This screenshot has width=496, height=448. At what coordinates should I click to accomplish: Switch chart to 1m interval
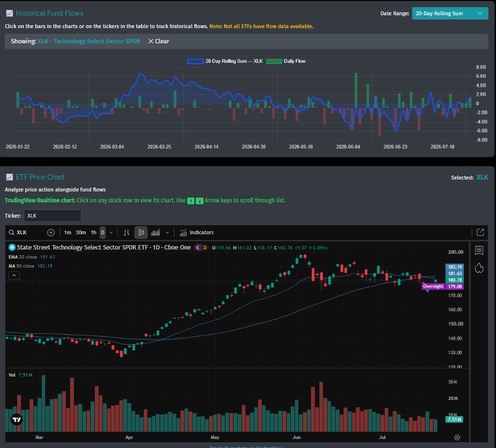pos(68,233)
